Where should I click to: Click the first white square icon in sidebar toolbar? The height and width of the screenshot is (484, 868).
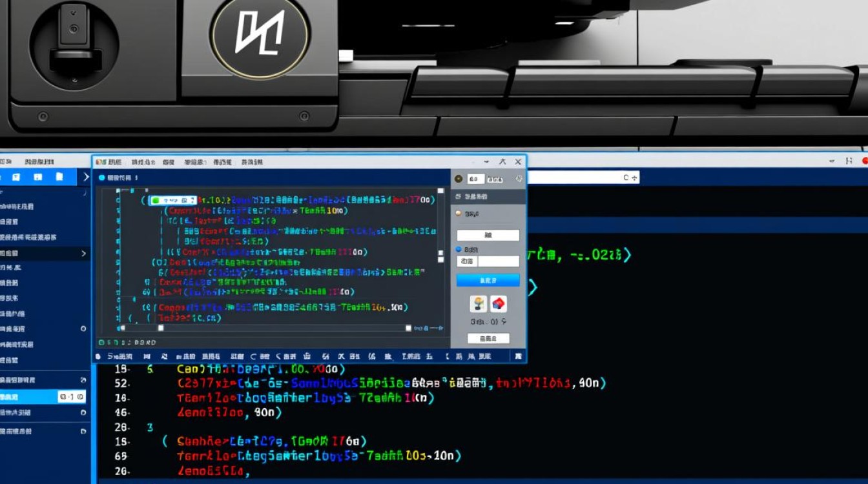point(16,177)
